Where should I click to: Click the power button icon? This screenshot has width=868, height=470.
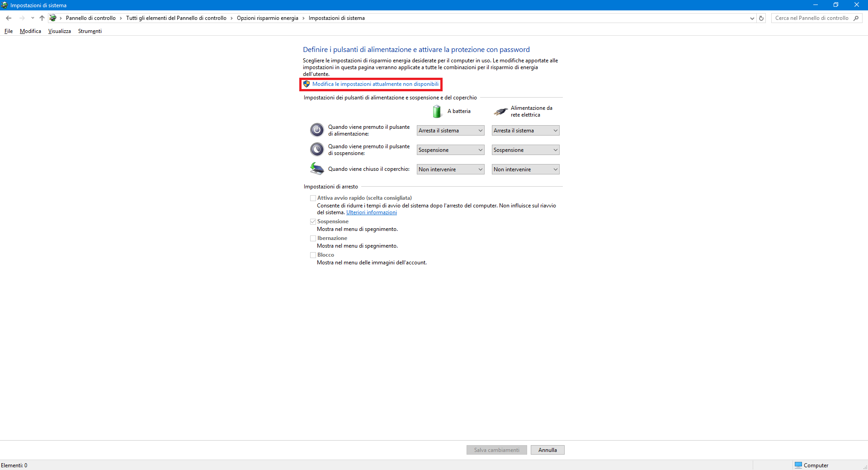tap(316, 130)
